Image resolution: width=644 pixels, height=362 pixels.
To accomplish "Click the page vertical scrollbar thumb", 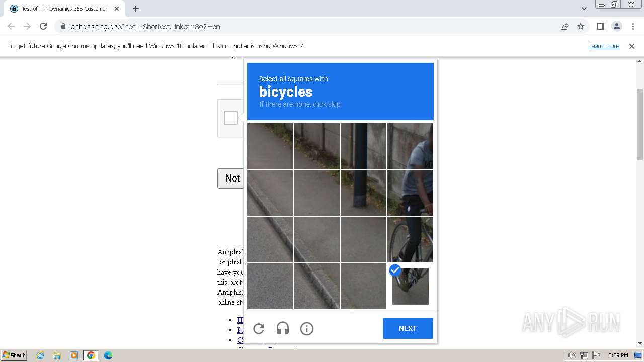I will pos(640,125).
